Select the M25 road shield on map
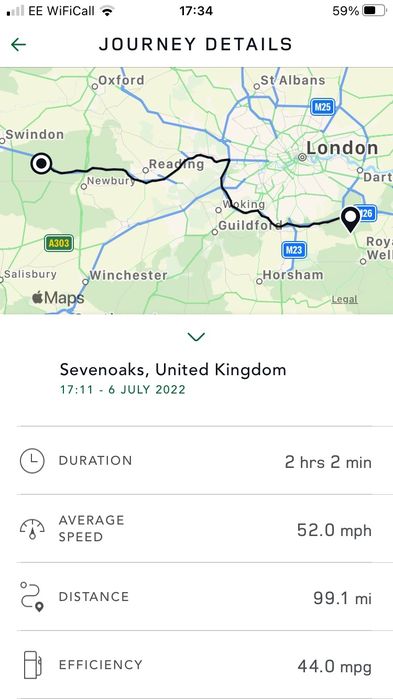 pyautogui.click(x=323, y=107)
